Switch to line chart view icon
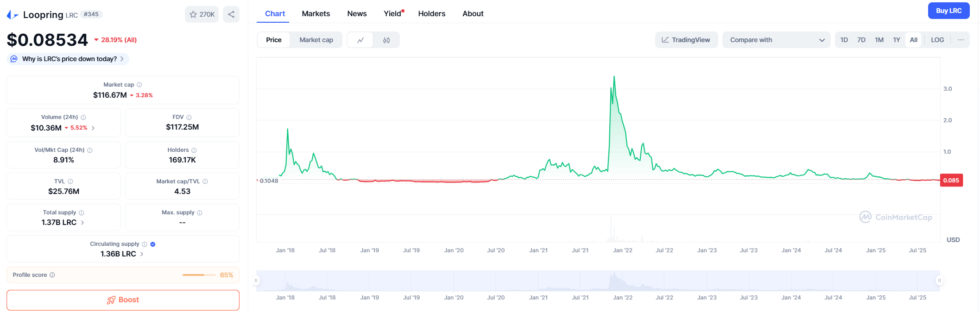Image resolution: width=980 pixels, height=312 pixels. tap(360, 40)
